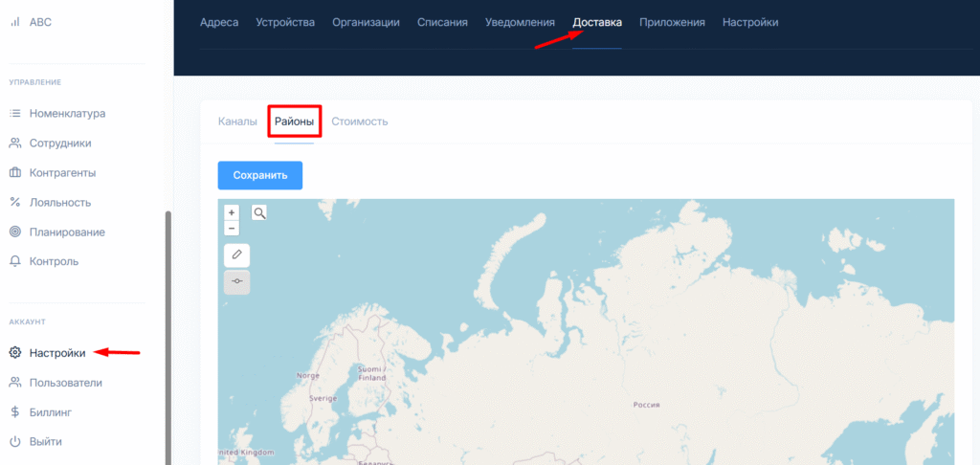Open the Устройства top menu item
This screenshot has height=465, width=980.
tap(285, 22)
